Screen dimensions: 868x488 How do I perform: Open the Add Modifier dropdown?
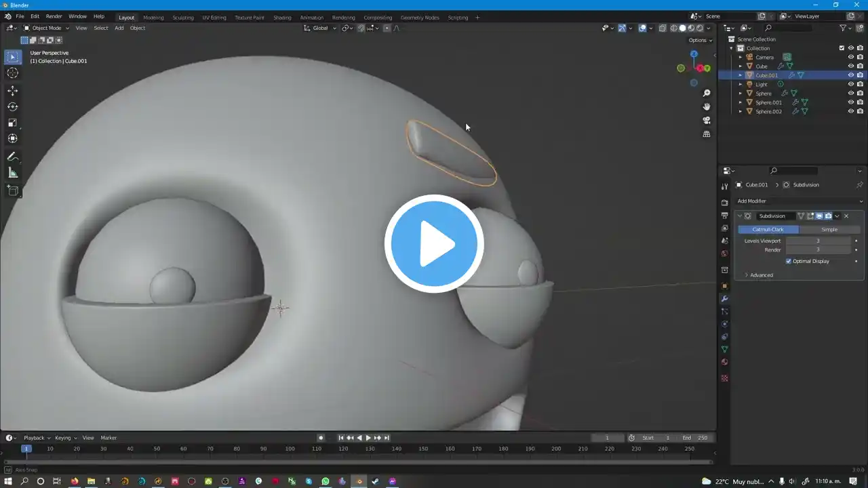[799, 201]
